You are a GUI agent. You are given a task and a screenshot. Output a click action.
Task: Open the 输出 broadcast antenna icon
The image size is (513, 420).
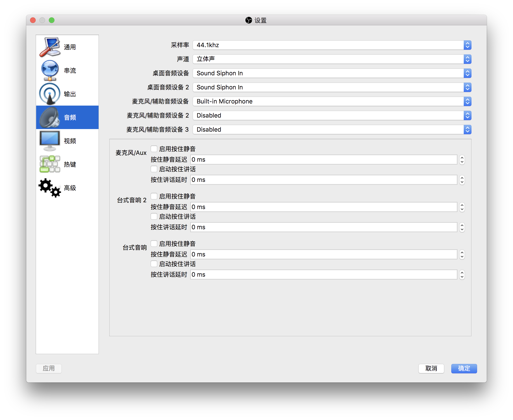(x=50, y=94)
